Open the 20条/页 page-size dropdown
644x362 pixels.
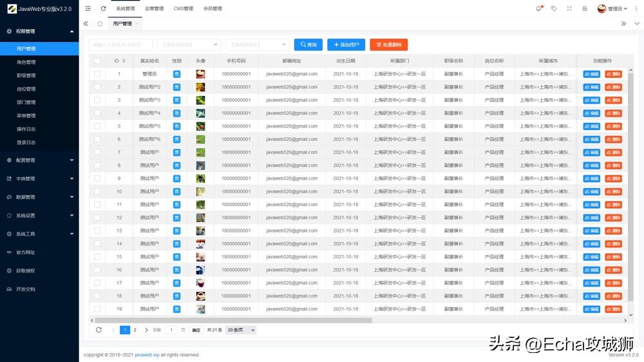click(241, 330)
